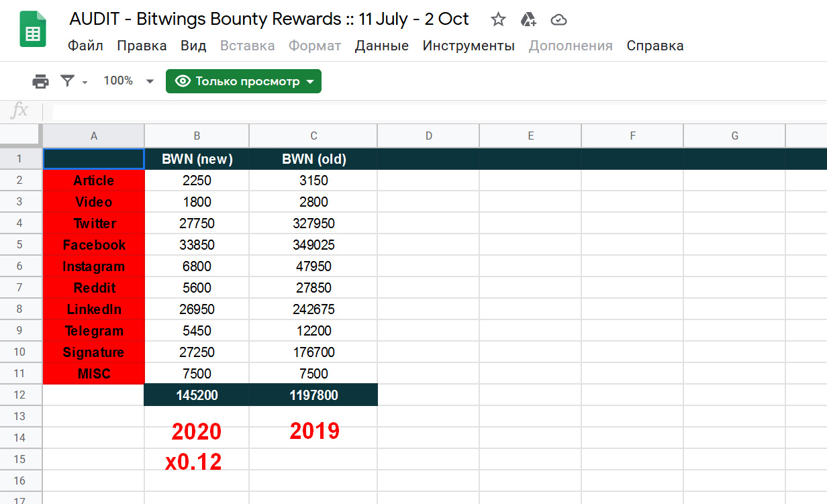827x504 pixels.
Task: Open the Инструменты menu
Action: tap(469, 46)
